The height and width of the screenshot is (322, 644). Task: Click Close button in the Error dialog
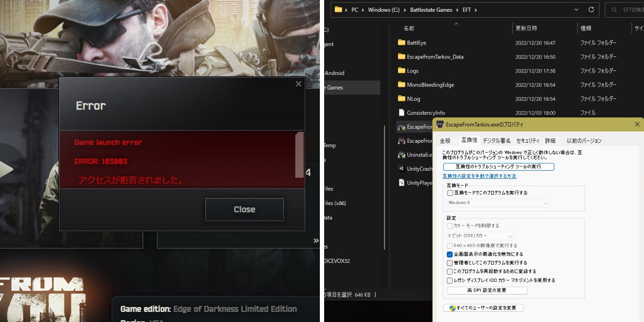pyautogui.click(x=244, y=209)
